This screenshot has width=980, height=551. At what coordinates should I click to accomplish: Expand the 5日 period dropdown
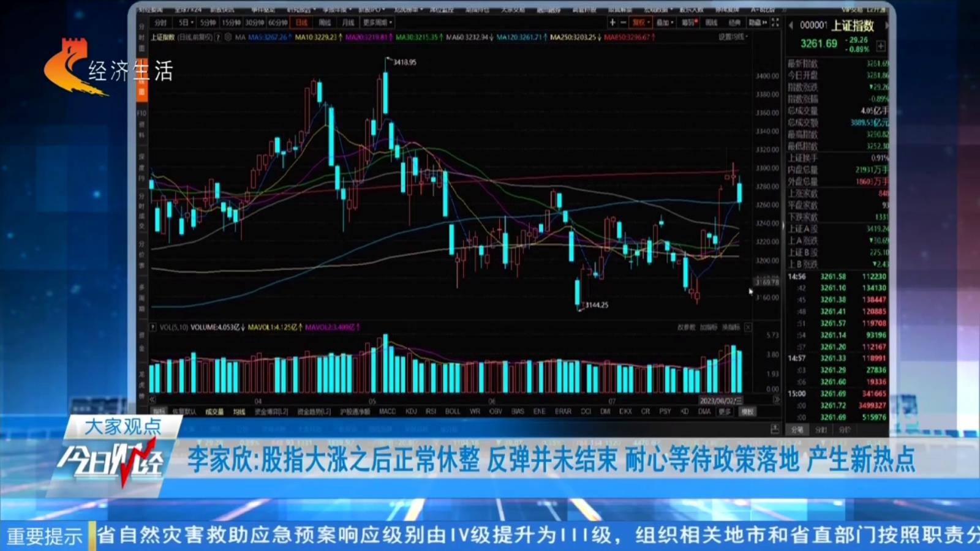tap(186, 23)
